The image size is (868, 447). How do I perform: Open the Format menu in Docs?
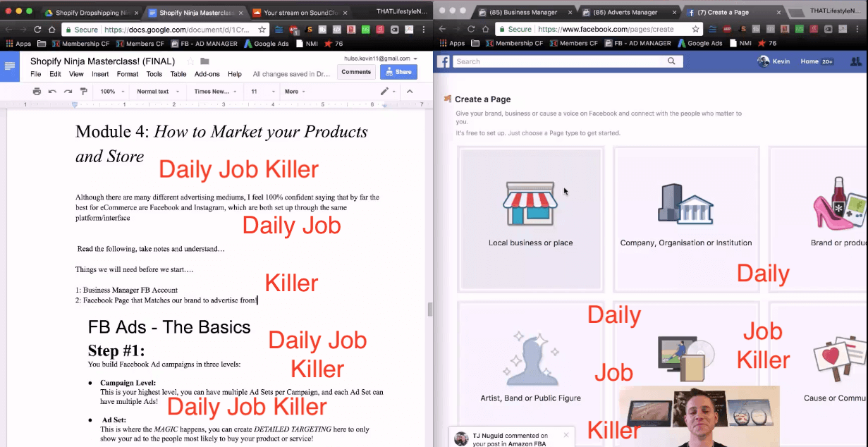tap(128, 74)
